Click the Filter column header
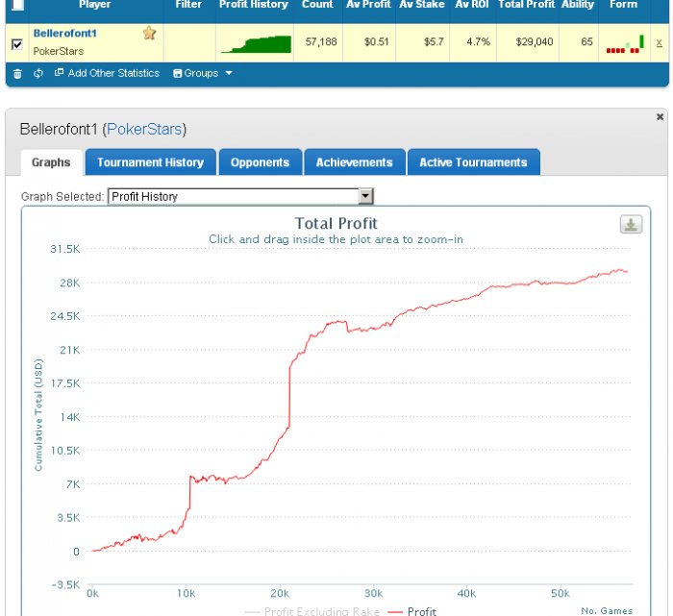This screenshot has width=673, height=616. click(188, 5)
